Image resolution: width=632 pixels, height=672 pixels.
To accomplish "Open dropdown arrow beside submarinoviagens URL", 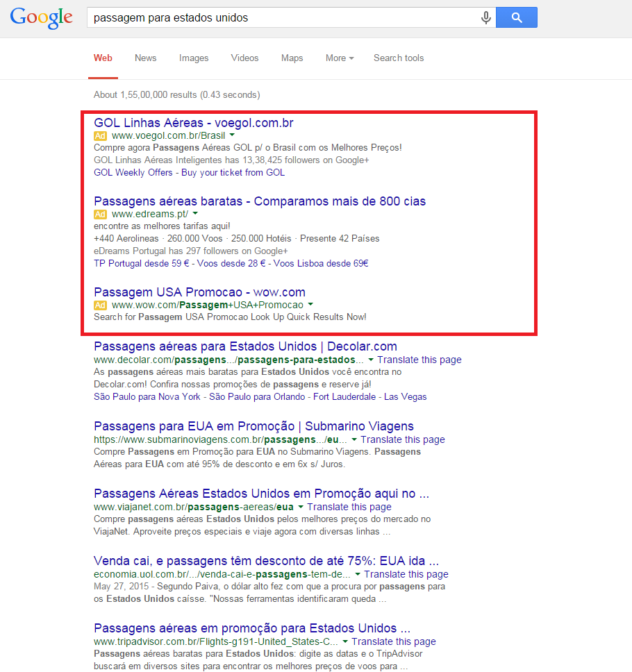I will click(354, 439).
